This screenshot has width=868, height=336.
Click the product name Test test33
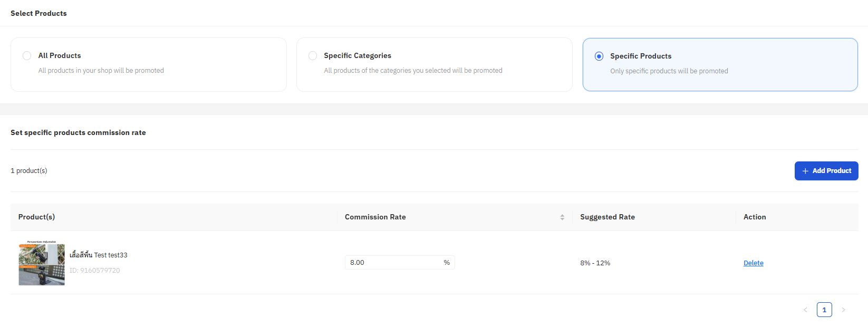pyautogui.click(x=99, y=255)
